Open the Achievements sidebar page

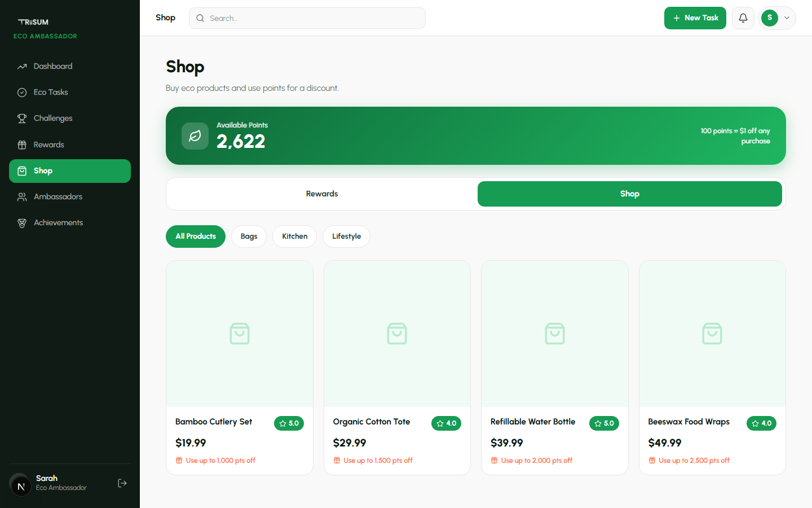[70, 223]
